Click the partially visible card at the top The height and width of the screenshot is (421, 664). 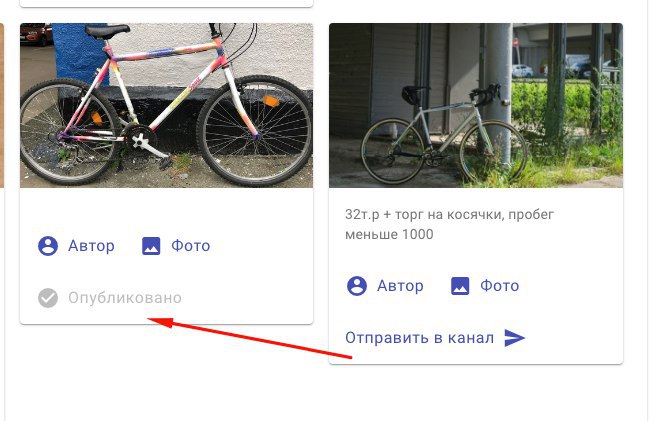pos(166,3)
